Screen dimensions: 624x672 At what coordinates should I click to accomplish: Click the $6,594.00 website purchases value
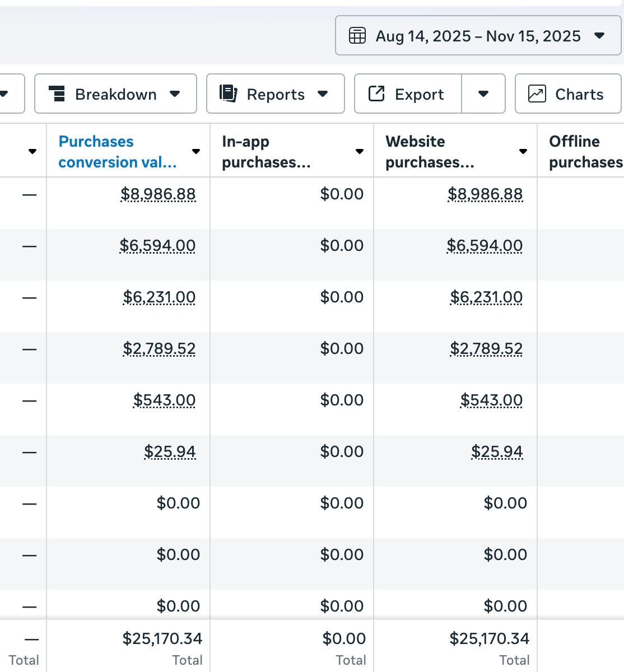click(485, 246)
